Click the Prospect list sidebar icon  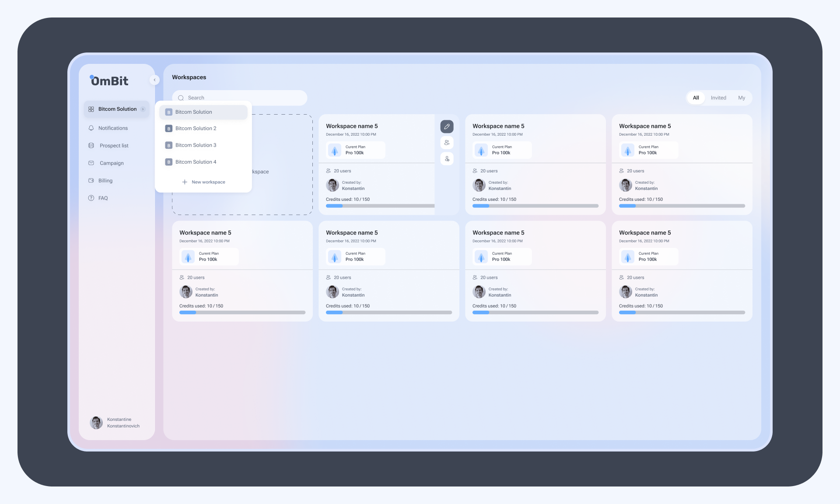(x=91, y=146)
